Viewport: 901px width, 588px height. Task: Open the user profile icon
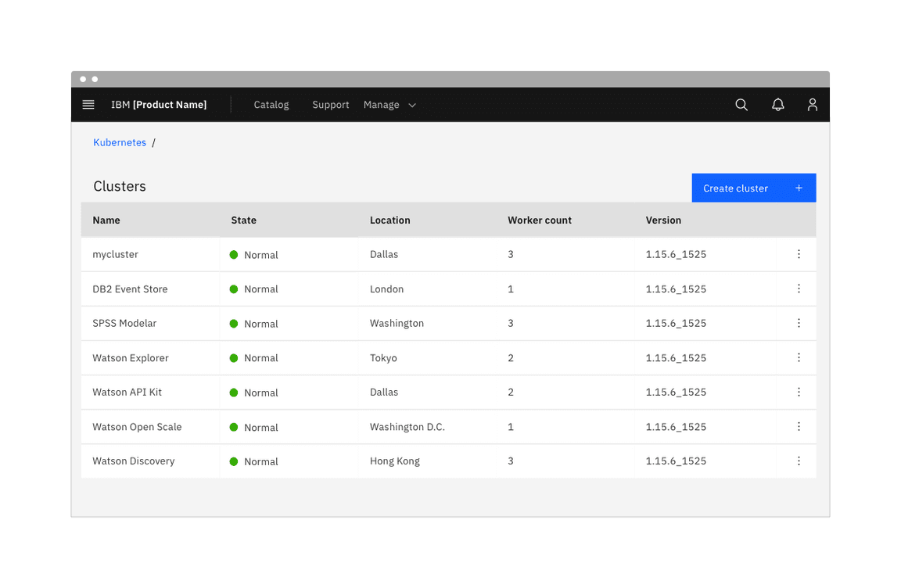coord(812,105)
